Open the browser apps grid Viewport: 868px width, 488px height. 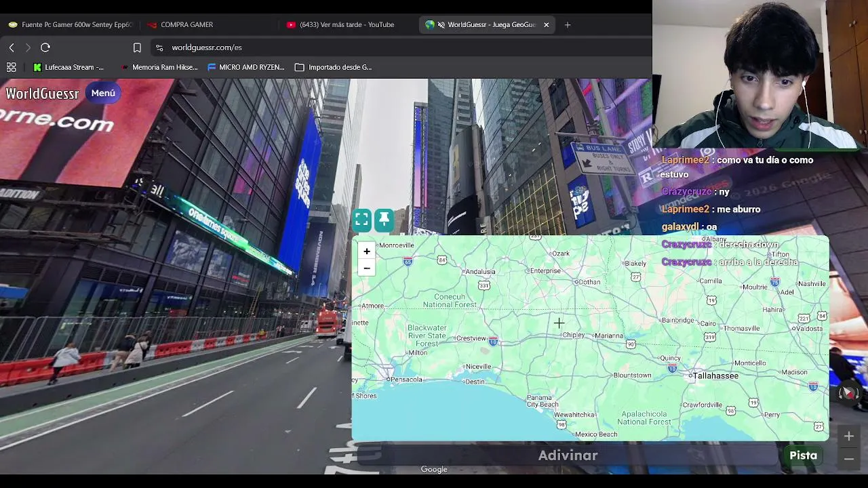[x=11, y=67]
